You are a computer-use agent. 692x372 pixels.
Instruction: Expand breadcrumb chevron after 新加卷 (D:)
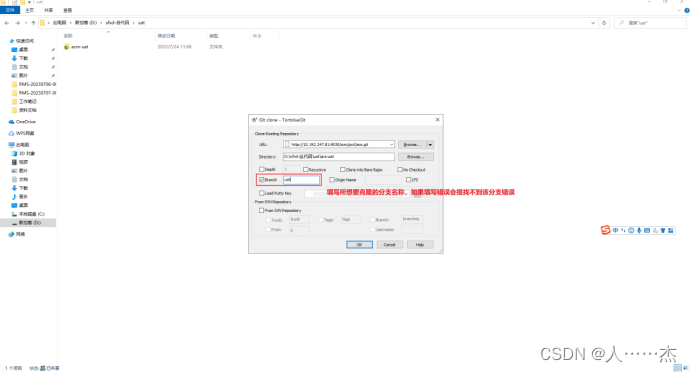click(x=101, y=23)
